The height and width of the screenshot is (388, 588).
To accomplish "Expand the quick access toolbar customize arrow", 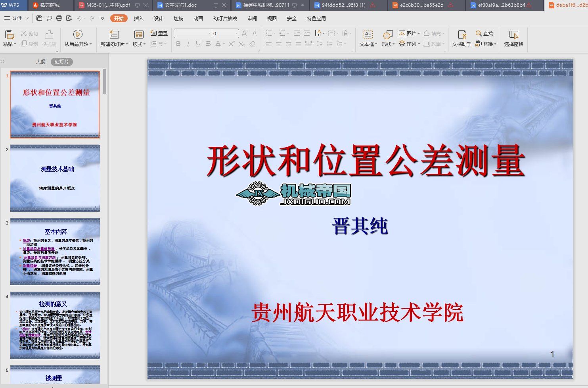I will pyautogui.click(x=102, y=18).
